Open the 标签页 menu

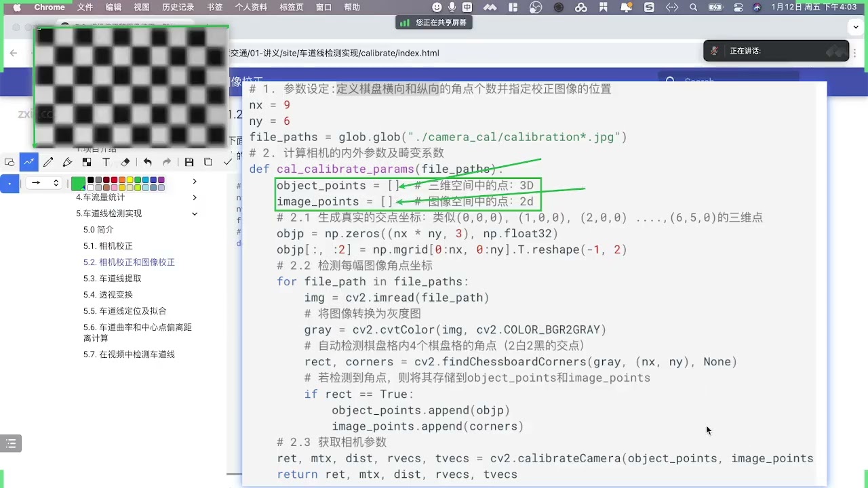click(x=292, y=7)
